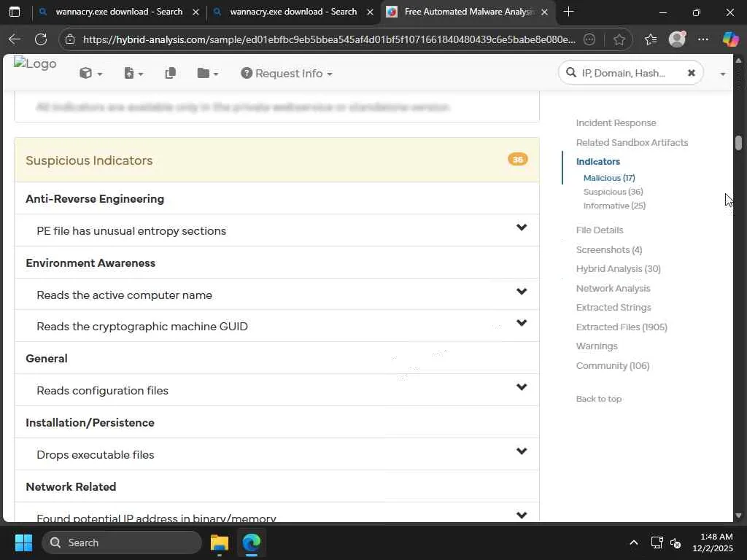Click the file upload icon in navbar
Viewport: 747px width, 560px height.
(133, 73)
